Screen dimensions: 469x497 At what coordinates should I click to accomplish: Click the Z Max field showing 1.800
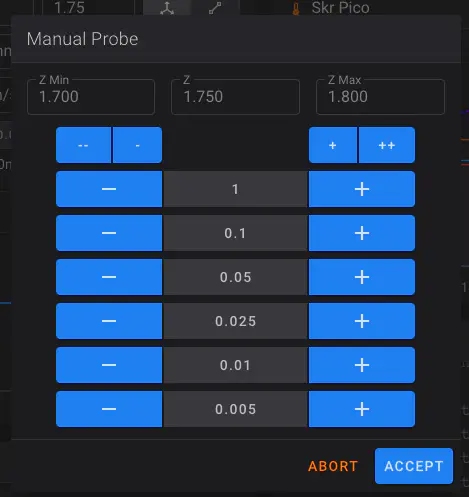(x=380, y=97)
